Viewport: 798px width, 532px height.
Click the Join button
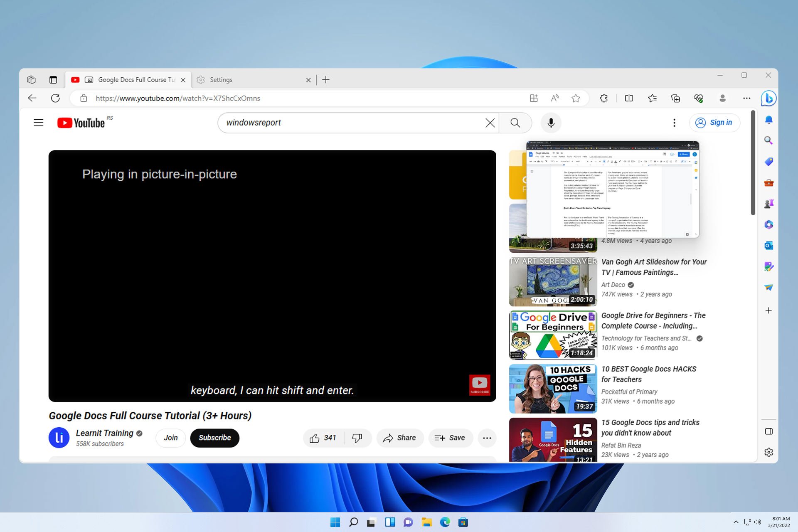coord(170,438)
